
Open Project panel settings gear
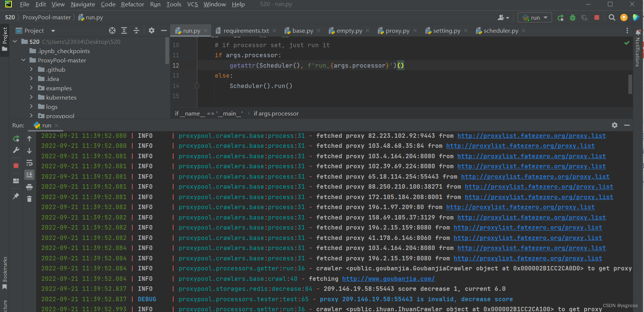[152, 30]
